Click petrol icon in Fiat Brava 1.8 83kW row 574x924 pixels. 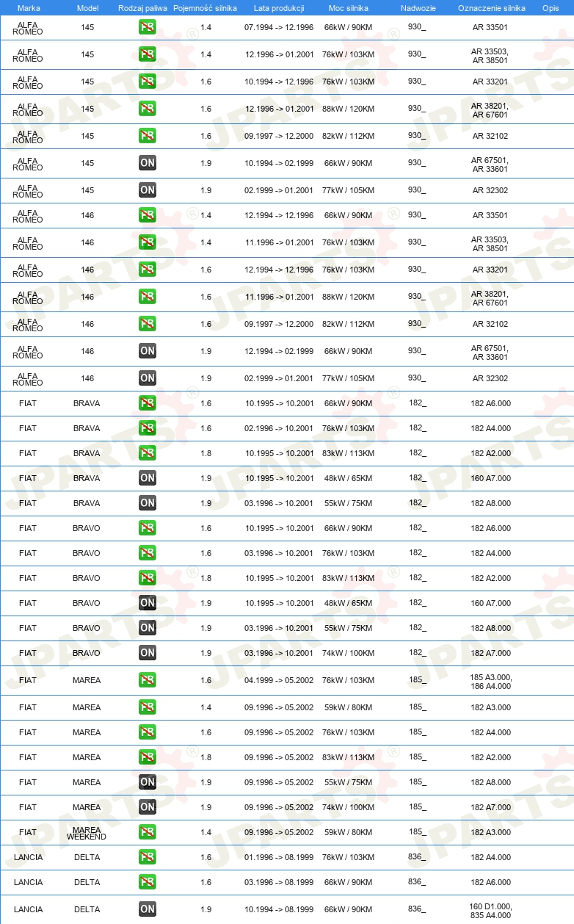(x=148, y=453)
